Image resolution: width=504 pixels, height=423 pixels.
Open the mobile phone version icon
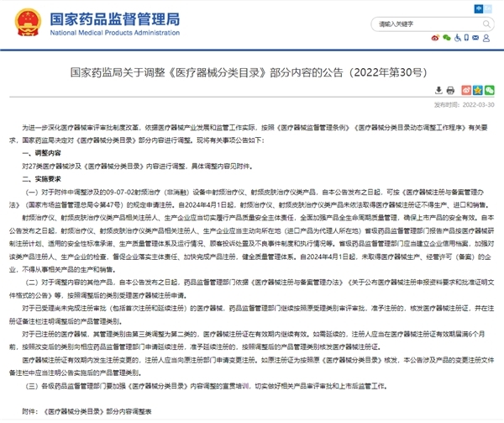pyautogui.click(x=466, y=38)
